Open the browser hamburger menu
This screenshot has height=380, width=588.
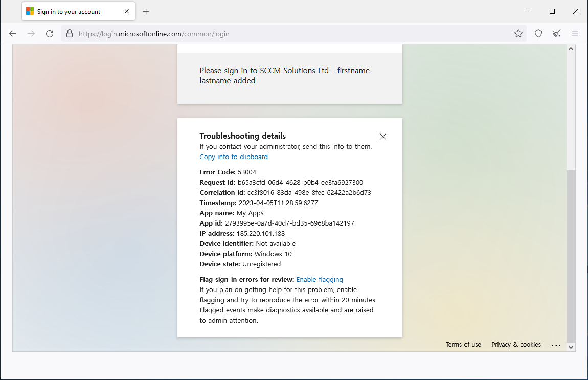(575, 34)
